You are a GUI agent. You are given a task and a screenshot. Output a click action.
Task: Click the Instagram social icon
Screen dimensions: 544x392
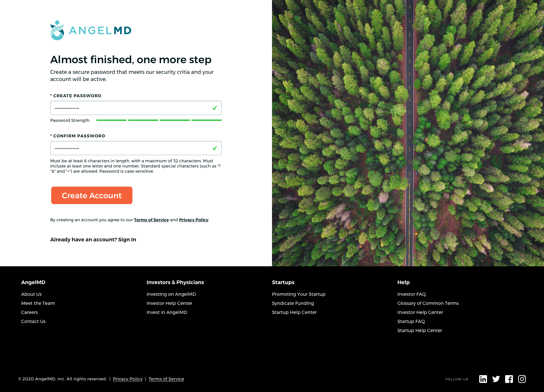(522, 379)
